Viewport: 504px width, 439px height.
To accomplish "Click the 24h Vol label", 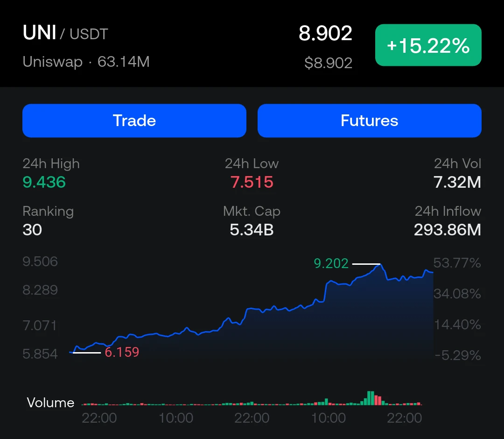I will point(457,164).
